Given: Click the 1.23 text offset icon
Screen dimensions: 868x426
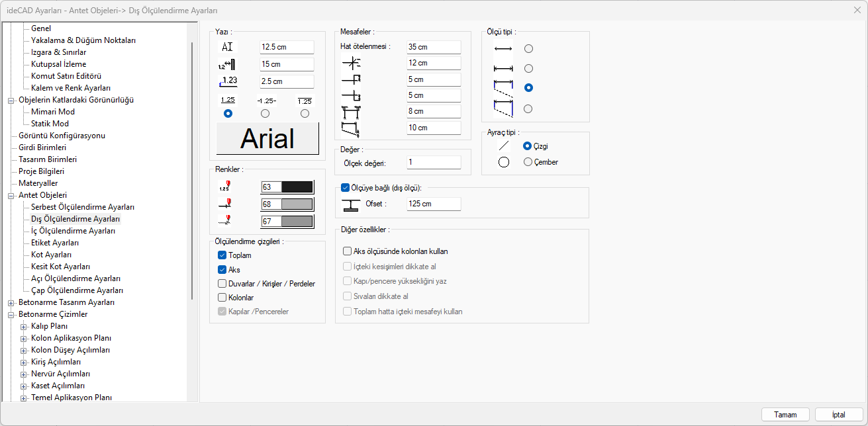Looking at the screenshot, I should click(228, 81).
